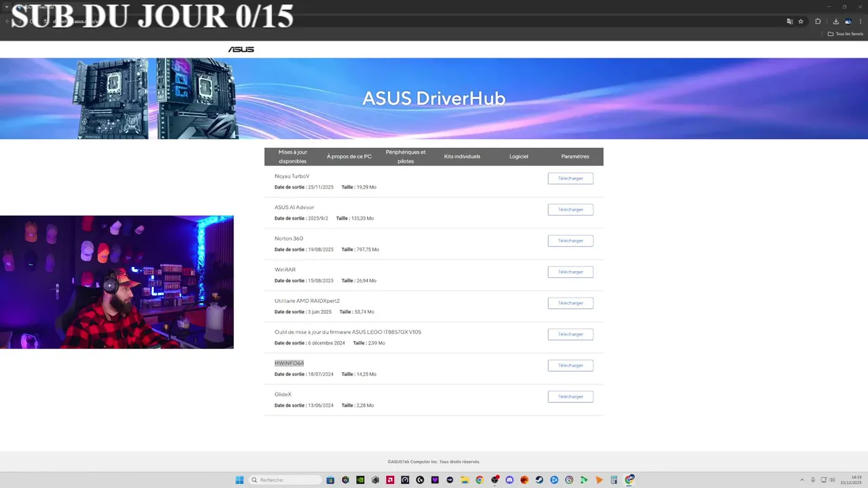This screenshot has width=868, height=488.
Task: Click the ASUS DriverHub banner title
Action: 434,98
